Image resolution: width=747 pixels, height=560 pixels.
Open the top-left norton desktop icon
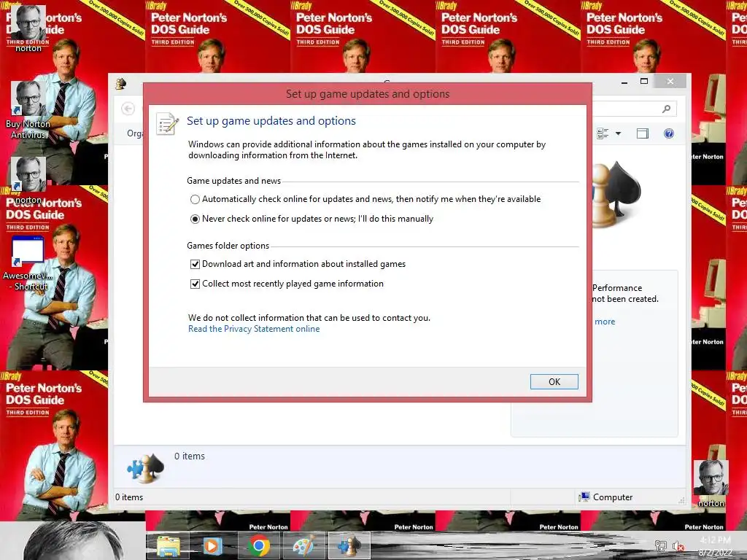[28, 28]
